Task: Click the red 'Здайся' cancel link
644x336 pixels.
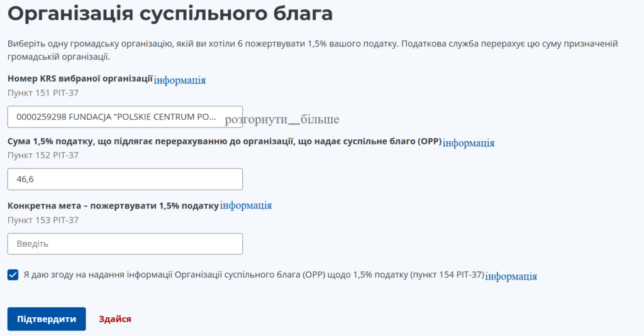Action: [x=115, y=319]
